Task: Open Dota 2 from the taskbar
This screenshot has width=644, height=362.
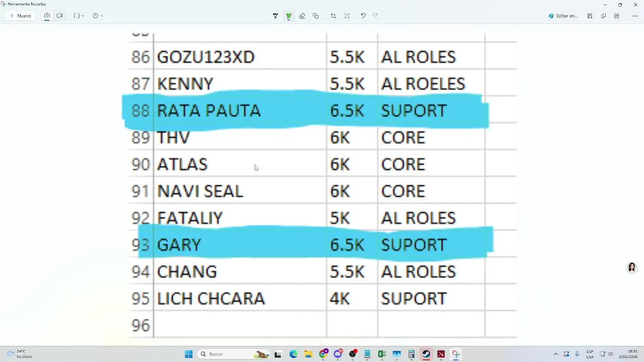Action: [441, 354]
